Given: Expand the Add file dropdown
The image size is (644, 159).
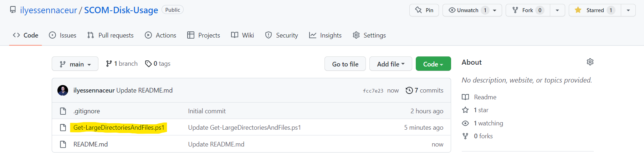Looking at the screenshot, I should (x=390, y=64).
